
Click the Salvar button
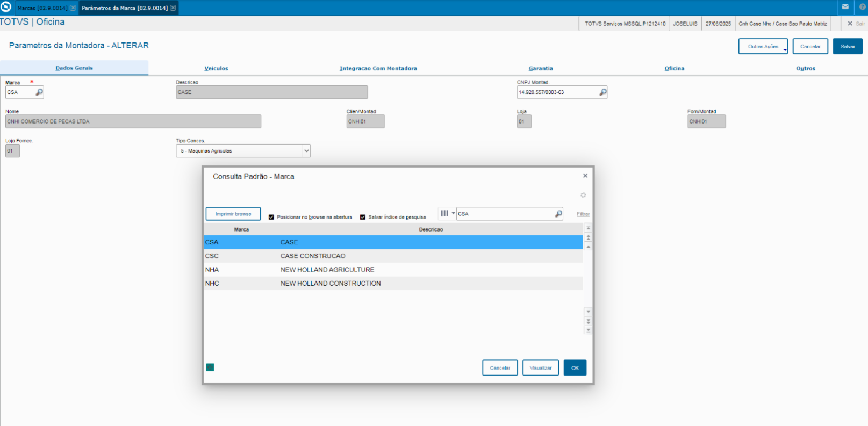848,47
